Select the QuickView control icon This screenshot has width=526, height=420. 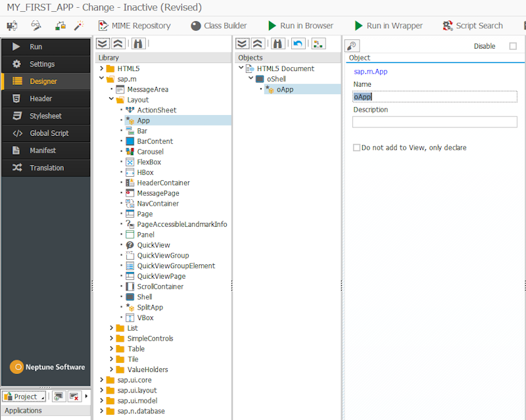point(130,245)
